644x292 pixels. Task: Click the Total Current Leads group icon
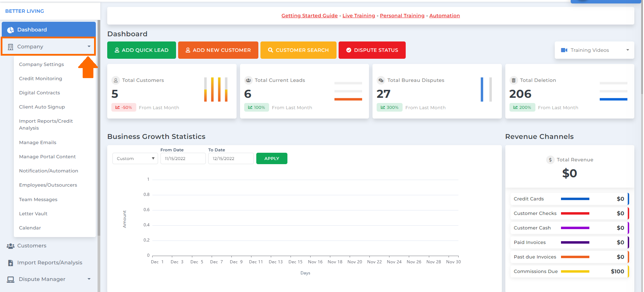[248, 80]
